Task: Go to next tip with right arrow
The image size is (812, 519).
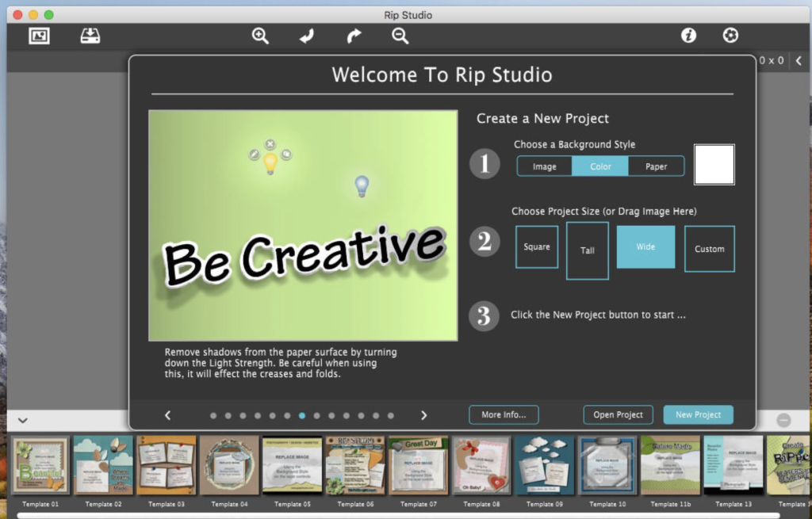Action: click(424, 415)
